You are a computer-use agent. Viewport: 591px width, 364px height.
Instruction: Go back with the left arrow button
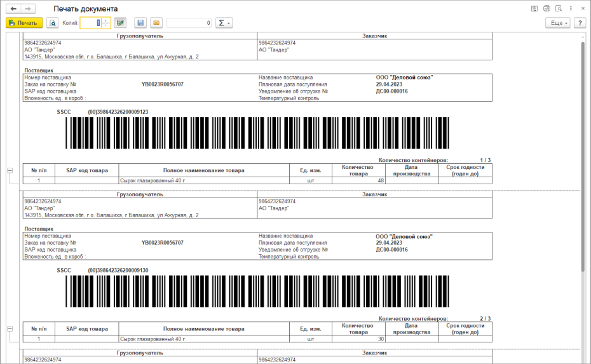tap(13, 9)
